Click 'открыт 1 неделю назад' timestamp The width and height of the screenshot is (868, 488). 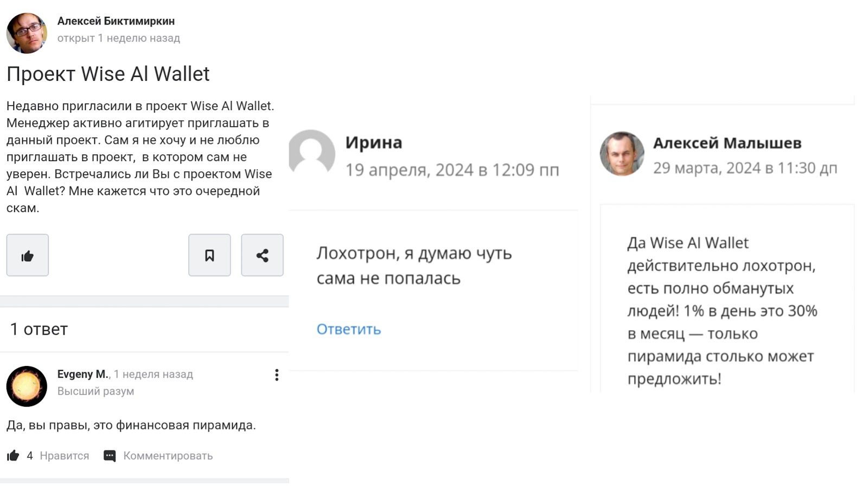coord(119,38)
